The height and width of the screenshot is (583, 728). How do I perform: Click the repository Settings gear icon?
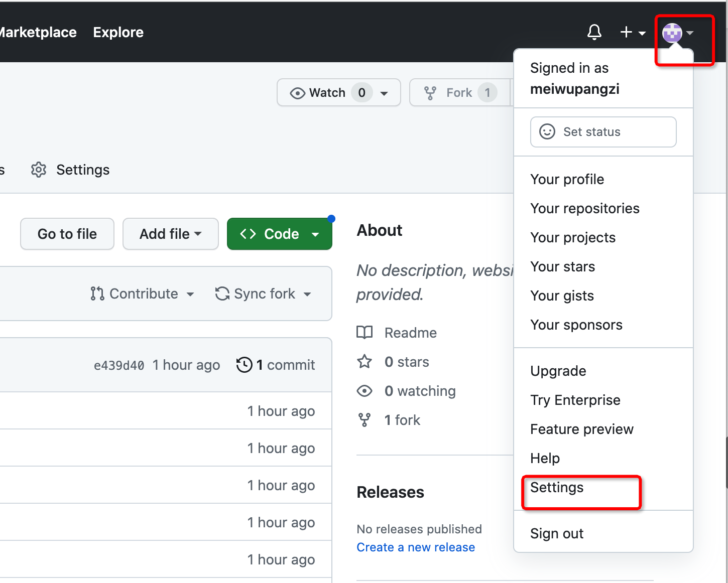(39, 170)
